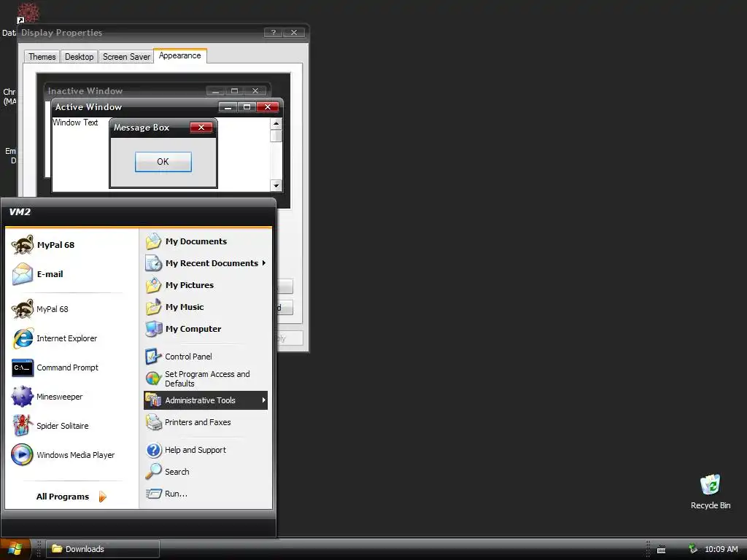The height and width of the screenshot is (560, 747).
Task: Click the Windows Start button
Action: tap(15, 549)
